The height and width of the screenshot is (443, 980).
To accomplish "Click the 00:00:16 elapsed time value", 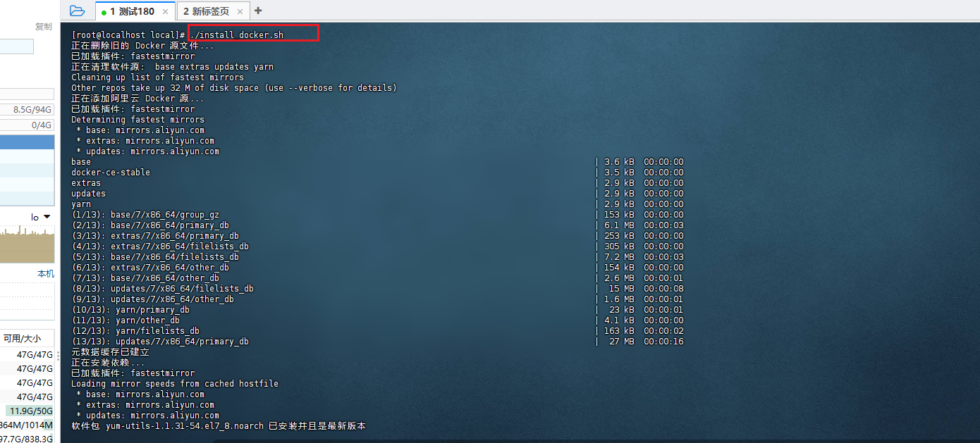I will tap(663, 341).
